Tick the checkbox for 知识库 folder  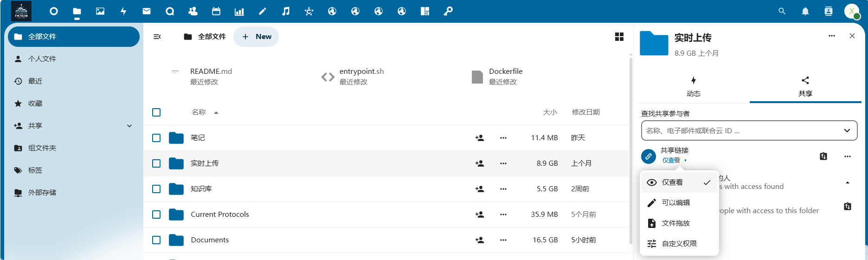(x=156, y=189)
